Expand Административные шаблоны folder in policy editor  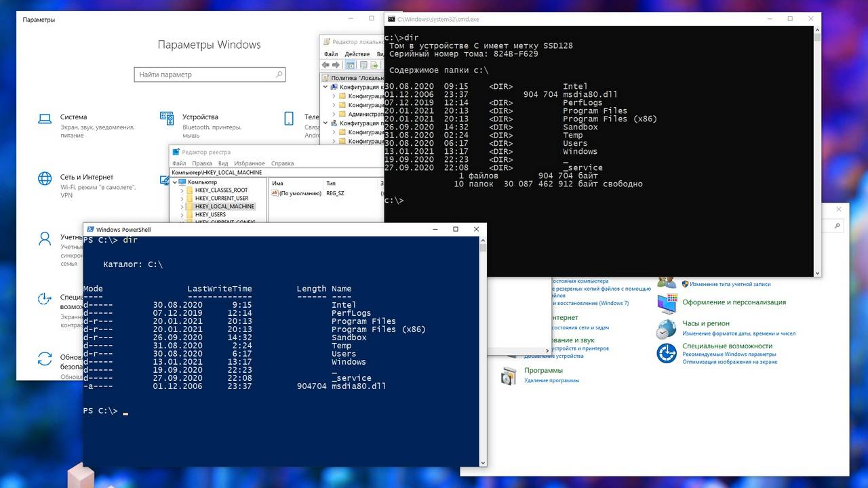click(334, 114)
